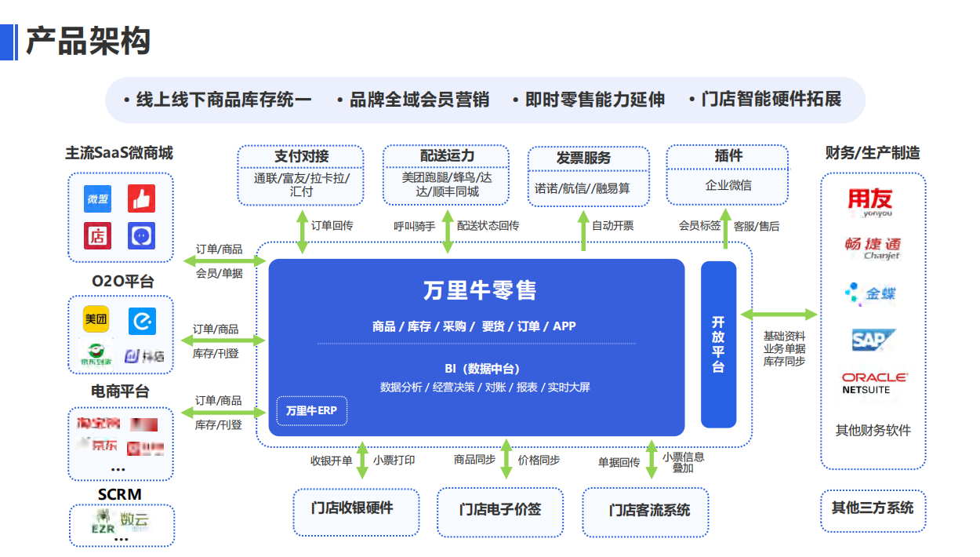Select the 门店收银硬件 box
The width and height of the screenshot is (980, 557).
click(x=356, y=511)
